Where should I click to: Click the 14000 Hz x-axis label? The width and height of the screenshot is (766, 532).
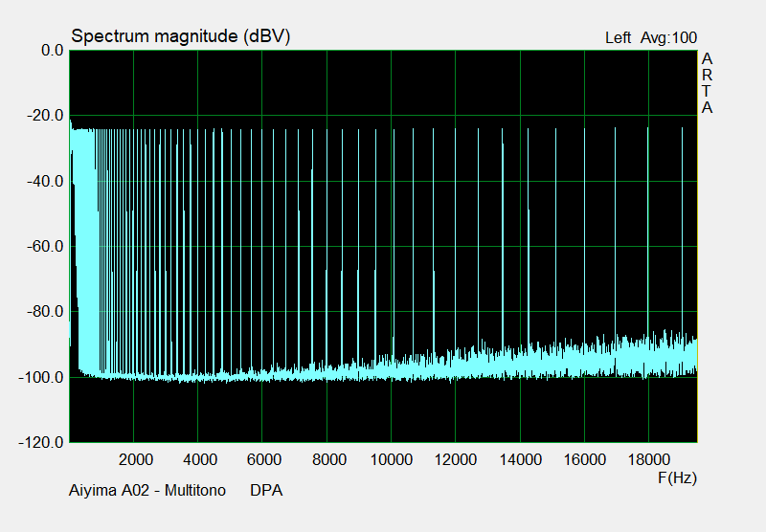(520, 458)
